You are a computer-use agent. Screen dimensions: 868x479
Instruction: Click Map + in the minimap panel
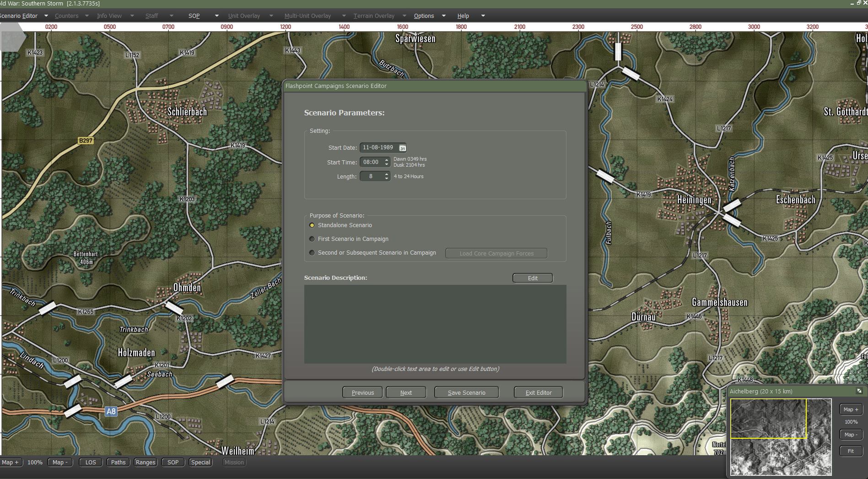[851, 409]
